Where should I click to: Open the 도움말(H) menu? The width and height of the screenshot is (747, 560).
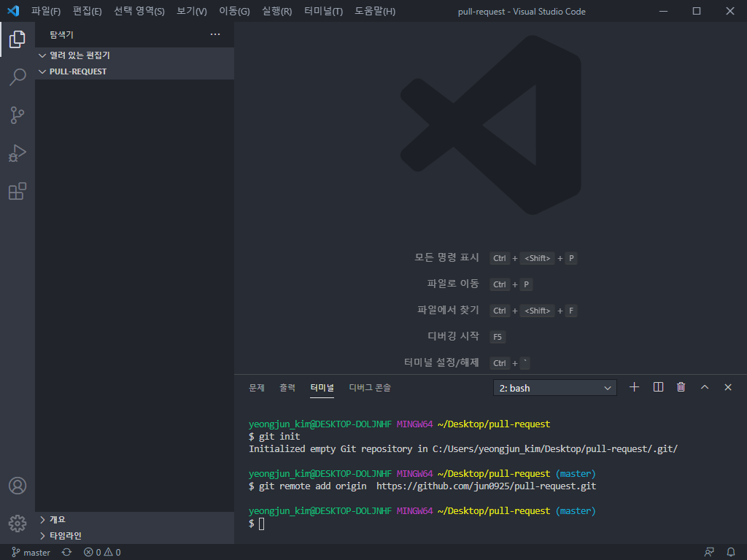coord(375,11)
